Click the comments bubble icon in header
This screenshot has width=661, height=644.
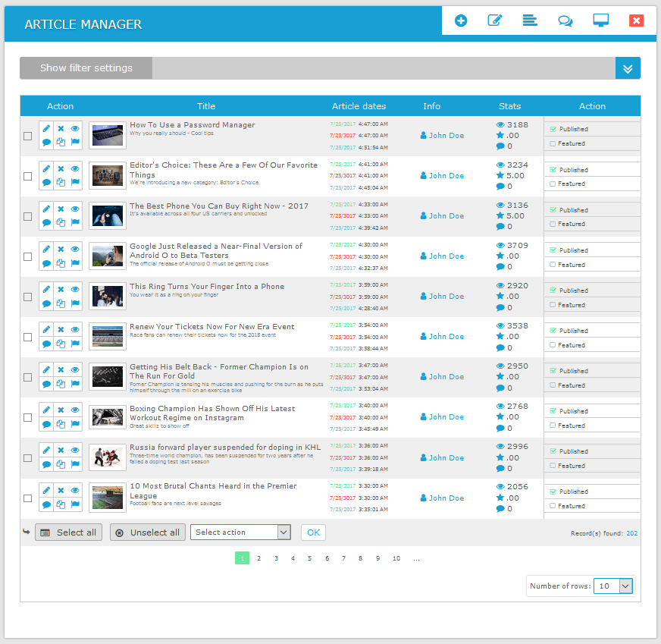point(565,20)
